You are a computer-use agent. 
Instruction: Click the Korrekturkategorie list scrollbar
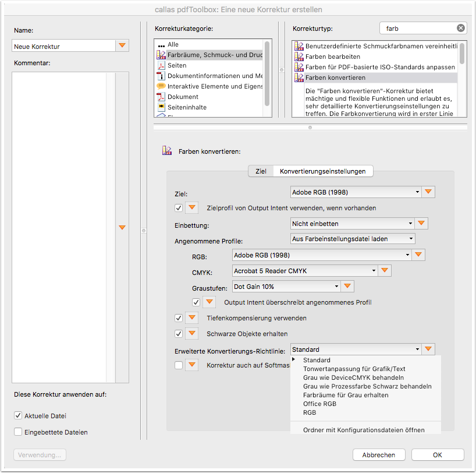[267, 74]
